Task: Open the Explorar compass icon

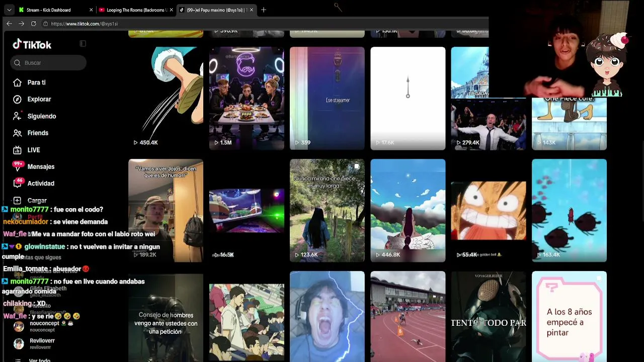Action: click(x=18, y=100)
